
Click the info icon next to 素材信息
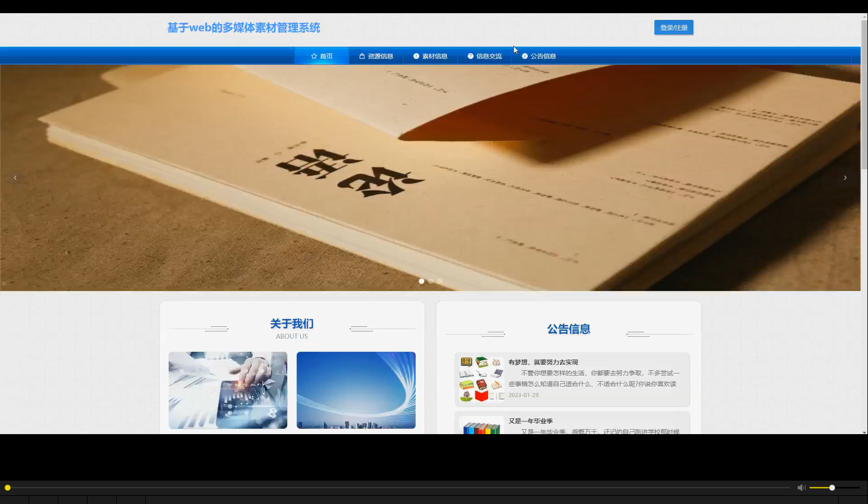pos(416,56)
